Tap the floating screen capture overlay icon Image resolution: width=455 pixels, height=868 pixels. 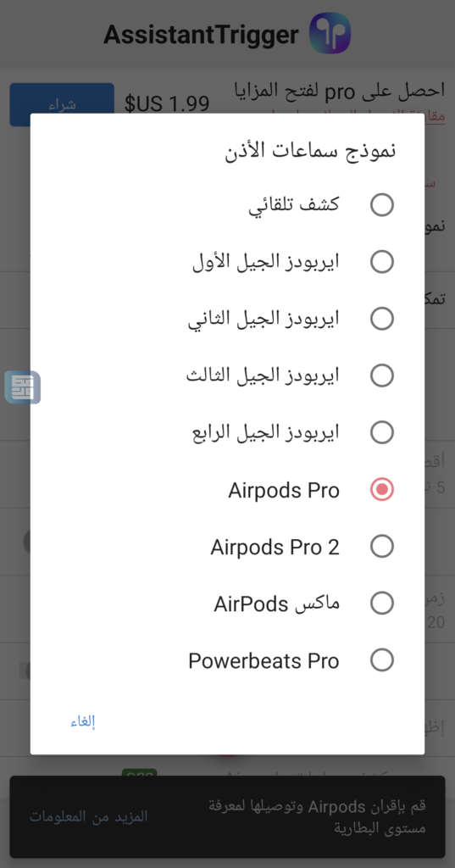(x=23, y=387)
